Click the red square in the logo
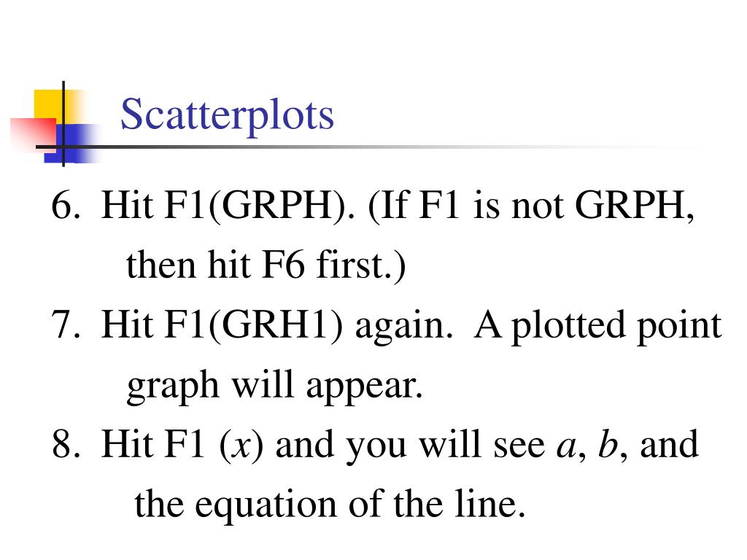 34,135
